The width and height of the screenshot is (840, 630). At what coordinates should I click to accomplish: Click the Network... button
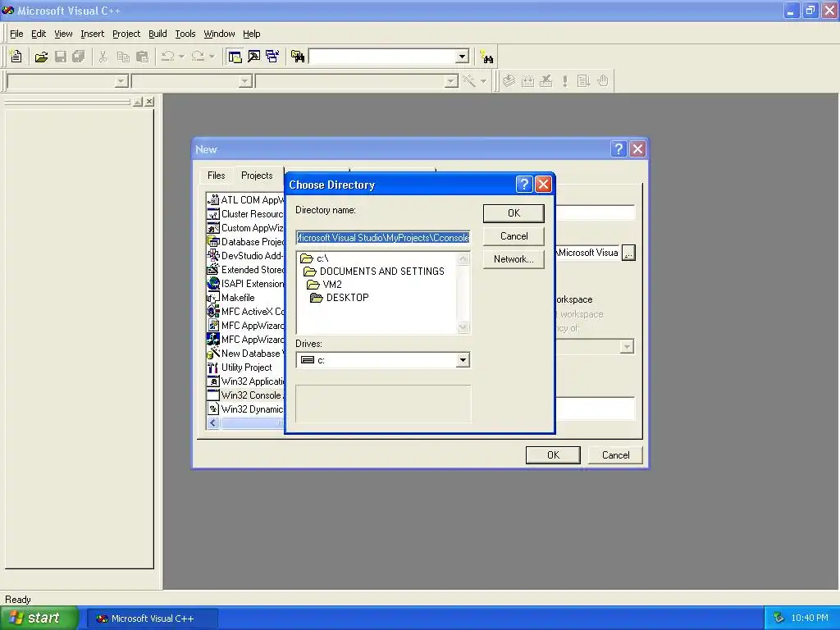514,259
